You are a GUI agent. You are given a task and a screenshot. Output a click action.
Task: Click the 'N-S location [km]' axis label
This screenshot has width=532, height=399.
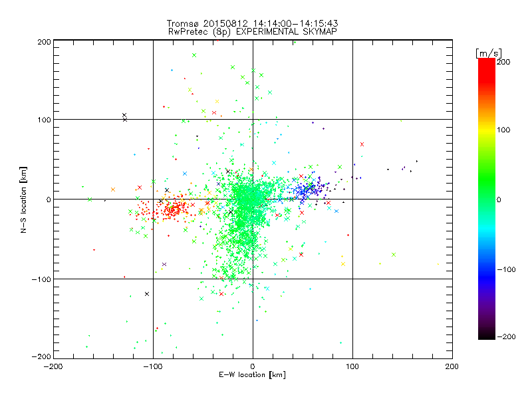click(23, 199)
